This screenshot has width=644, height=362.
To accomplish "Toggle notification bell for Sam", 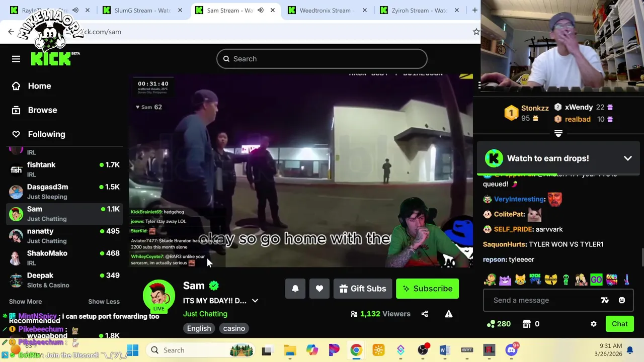I will pyautogui.click(x=295, y=289).
